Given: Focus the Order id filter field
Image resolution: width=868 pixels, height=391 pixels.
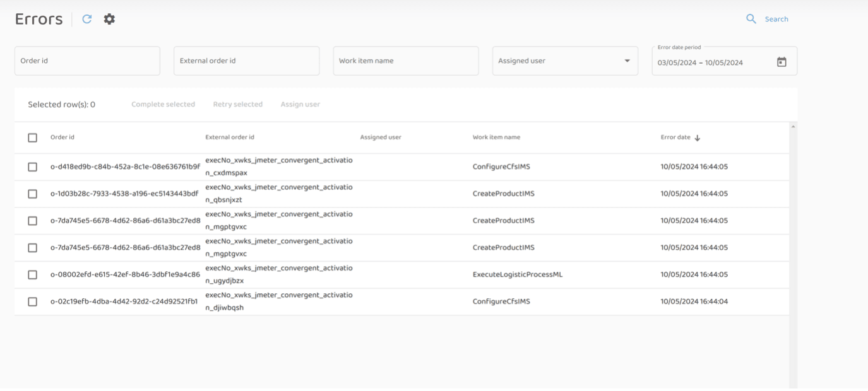Looking at the screenshot, I should [x=87, y=61].
